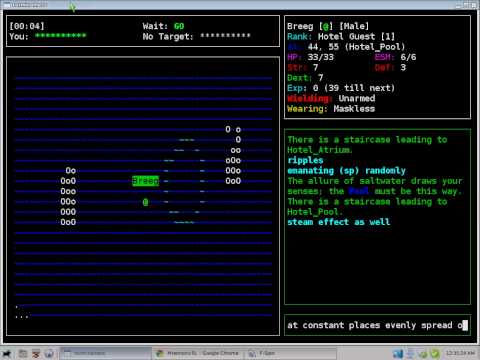
Task: Click the 'Hotel_Atrium.' message text
Action: tap(320, 150)
